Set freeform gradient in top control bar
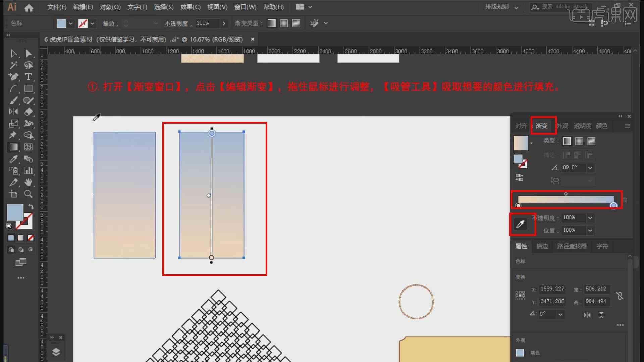The image size is (644, 362). point(296,23)
